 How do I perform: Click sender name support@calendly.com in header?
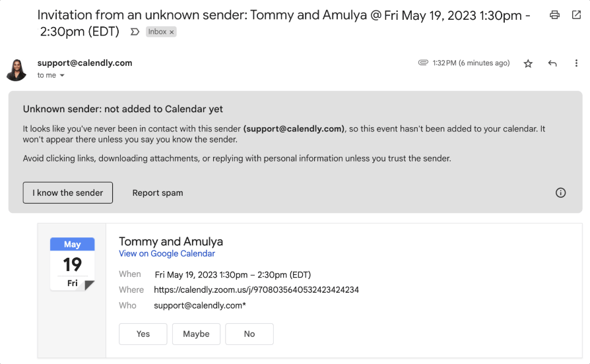click(x=84, y=63)
